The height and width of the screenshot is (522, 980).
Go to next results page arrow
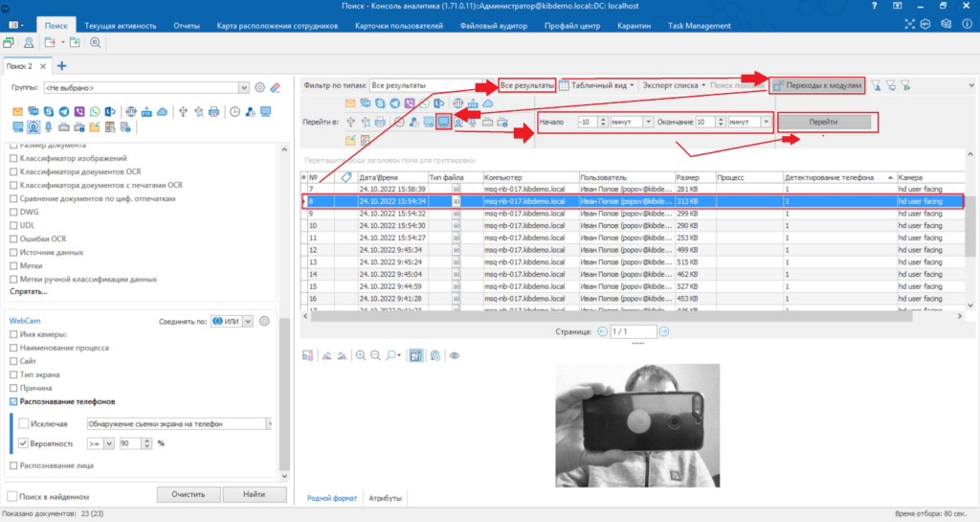[663, 331]
